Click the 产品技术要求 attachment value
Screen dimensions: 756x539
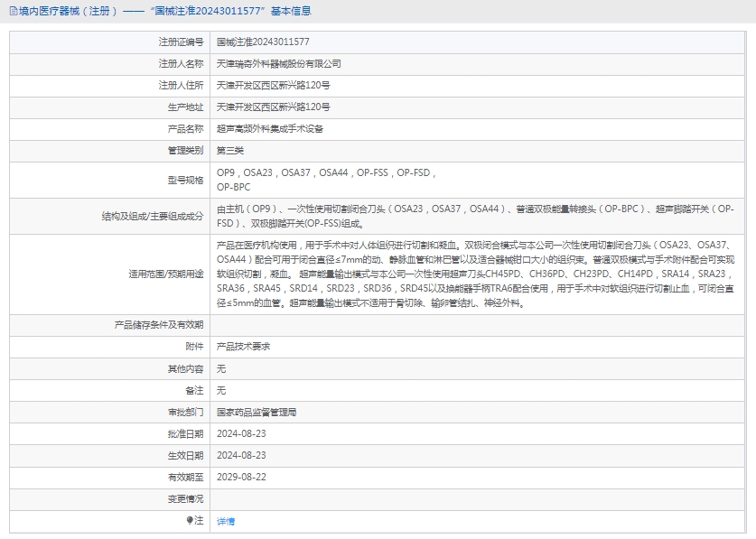243,347
